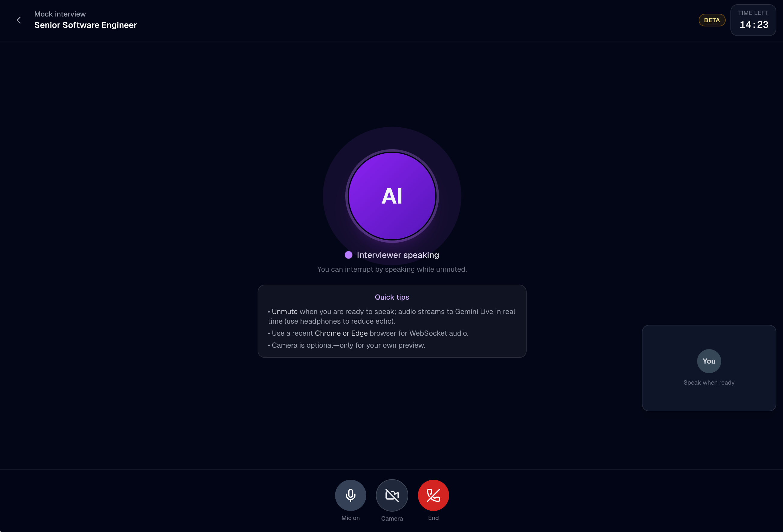Select the microphone icon above 'Mic on' label
The image size is (783, 532).
pos(350,495)
